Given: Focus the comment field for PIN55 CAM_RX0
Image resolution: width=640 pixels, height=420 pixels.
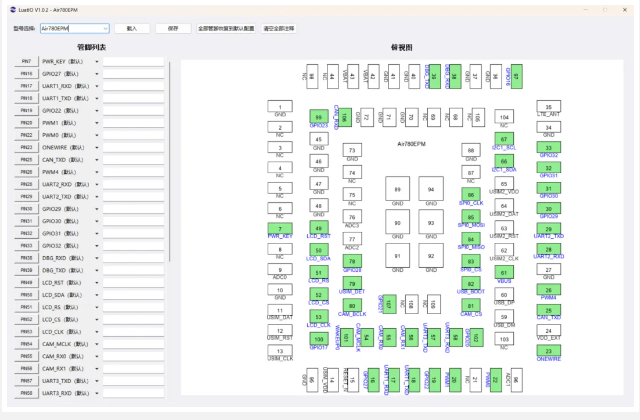Looking at the screenshot, I should click(x=133, y=356).
